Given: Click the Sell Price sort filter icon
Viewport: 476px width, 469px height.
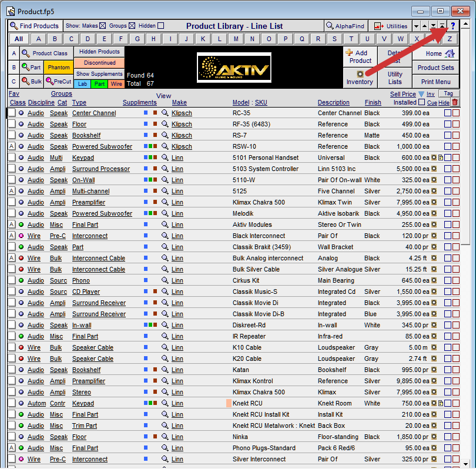Looking at the screenshot, I should pyautogui.click(x=421, y=94).
